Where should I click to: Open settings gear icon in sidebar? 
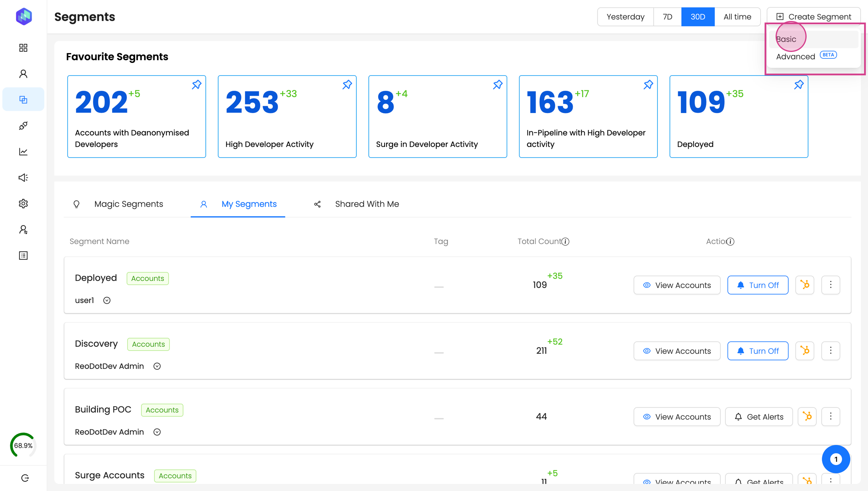pyautogui.click(x=23, y=204)
